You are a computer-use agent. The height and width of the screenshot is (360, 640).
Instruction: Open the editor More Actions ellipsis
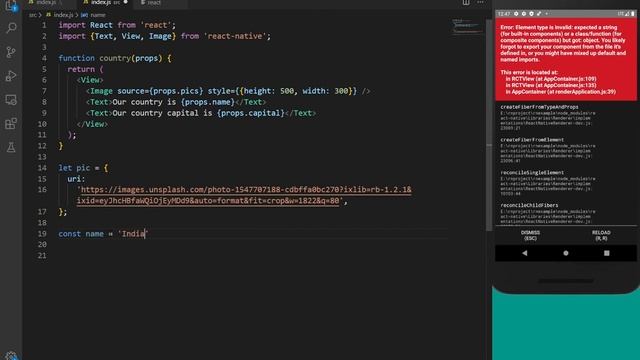coord(481,2)
